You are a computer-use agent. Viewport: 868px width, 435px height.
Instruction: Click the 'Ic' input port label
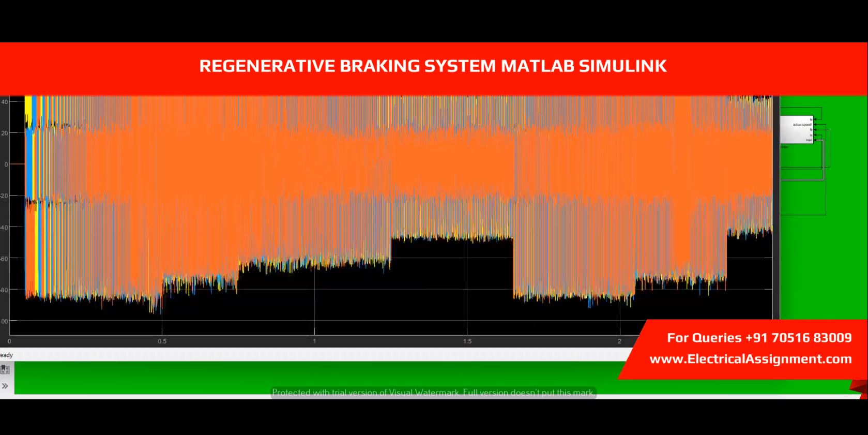coord(811,135)
